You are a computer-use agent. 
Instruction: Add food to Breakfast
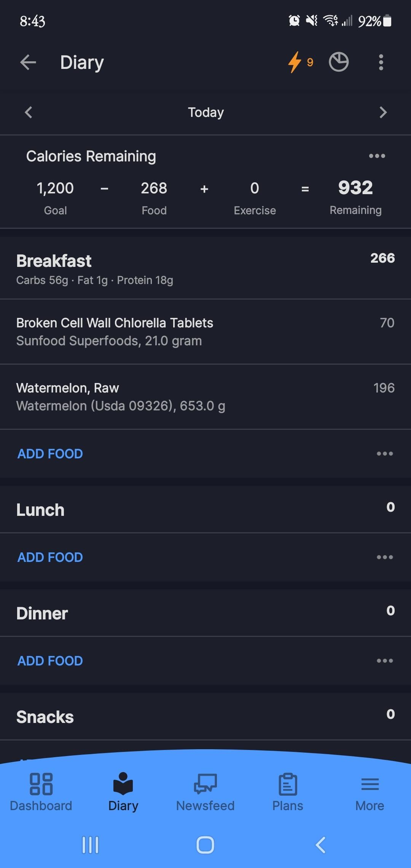click(x=50, y=454)
